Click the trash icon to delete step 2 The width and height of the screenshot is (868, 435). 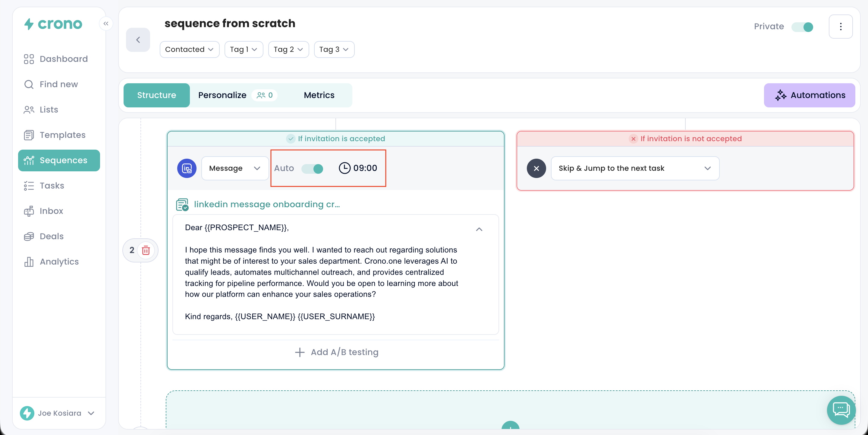click(x=146, y=250)
